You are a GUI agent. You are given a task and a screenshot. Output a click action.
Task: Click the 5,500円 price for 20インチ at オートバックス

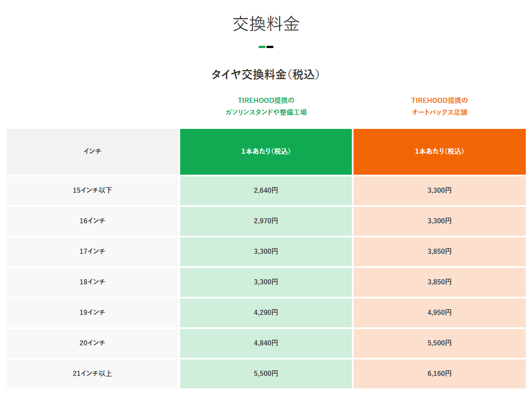coord(439,343)
